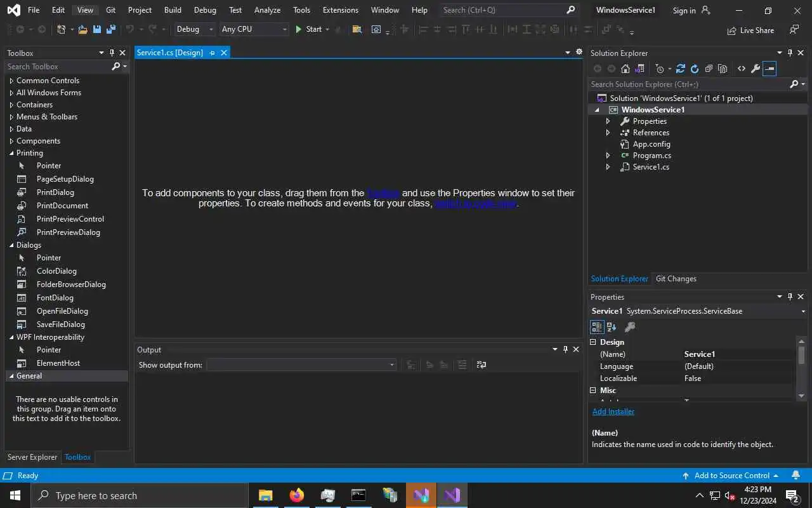Image resolution: width=812 pixels, height=508 pixels.
Task: Open the Any CPU platform dropdown
Action: pos(254,29)
